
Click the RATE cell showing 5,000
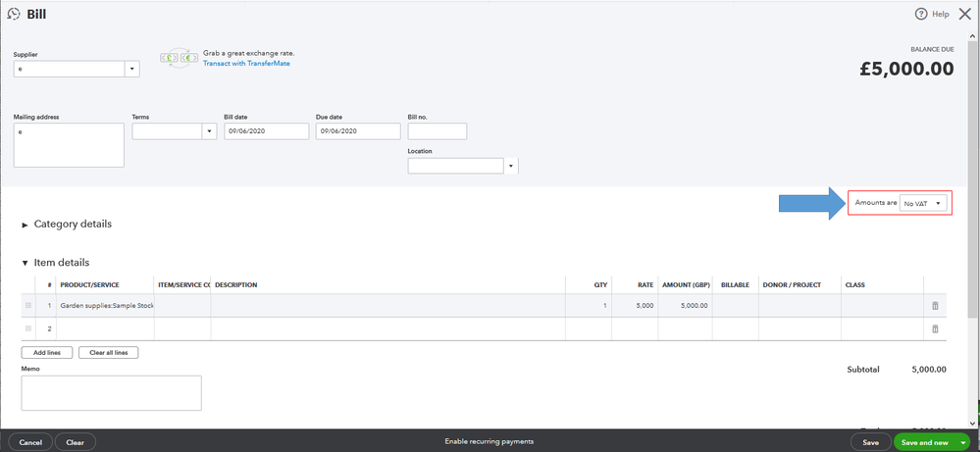pos(635,305)
